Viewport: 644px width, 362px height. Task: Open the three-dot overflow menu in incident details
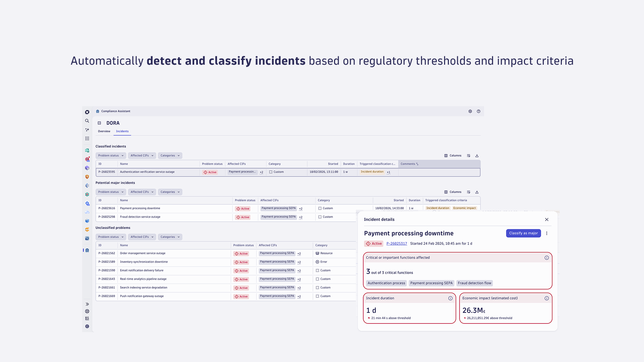pyautogui.click(x=547, y=233)
